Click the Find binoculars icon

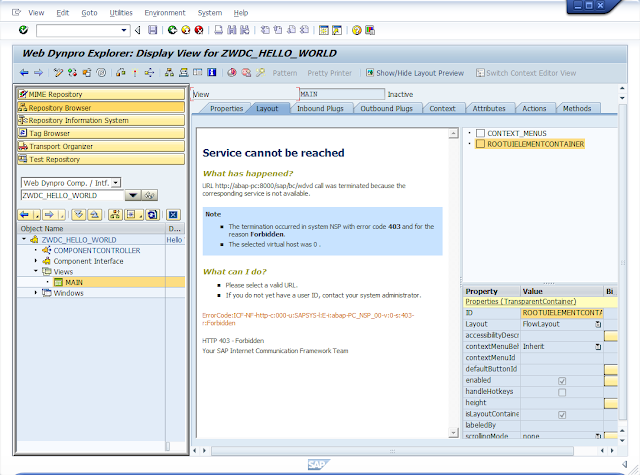point(232,30)
